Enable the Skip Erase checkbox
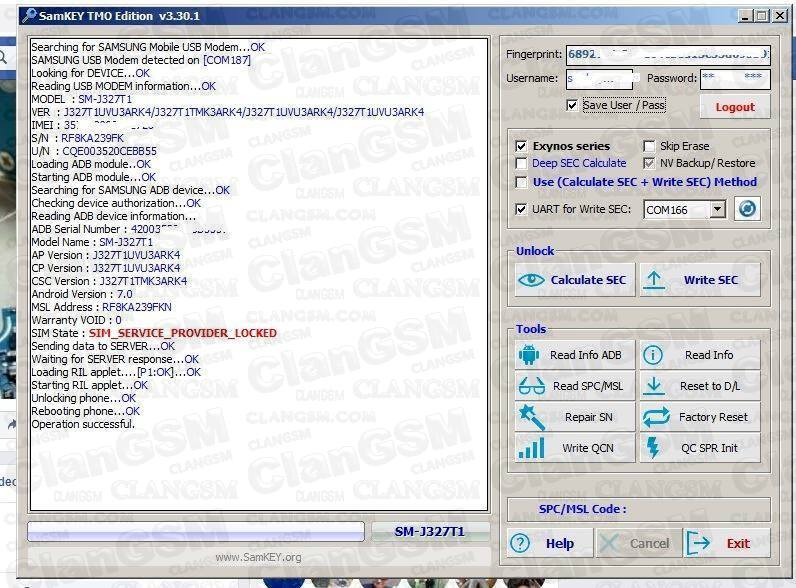Screen dimensions: 796x588 649,146
